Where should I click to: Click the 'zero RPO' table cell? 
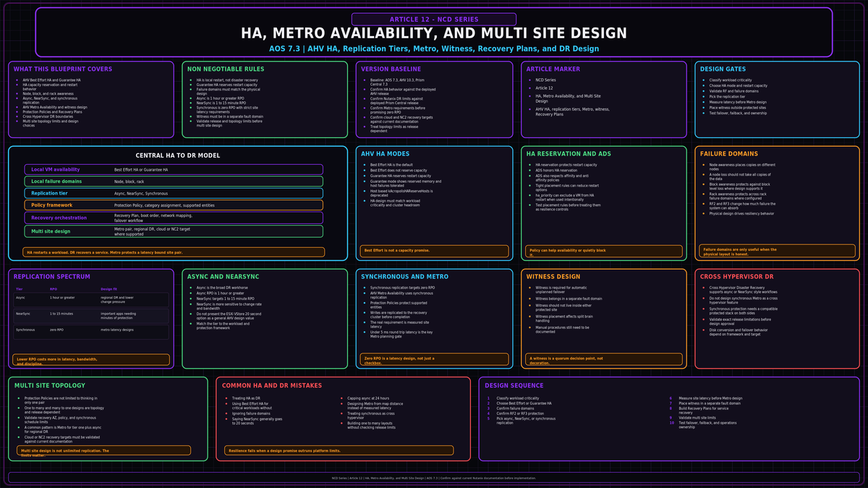coord(57,330)
